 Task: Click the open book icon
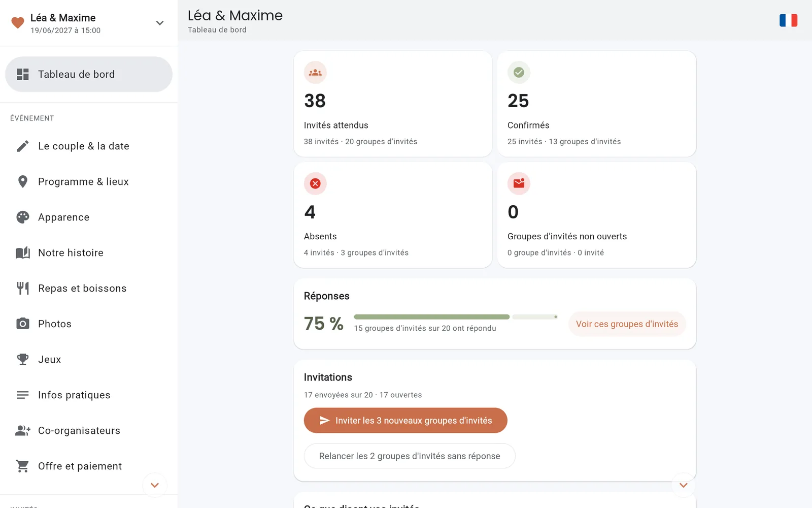(x=23, y=253)
